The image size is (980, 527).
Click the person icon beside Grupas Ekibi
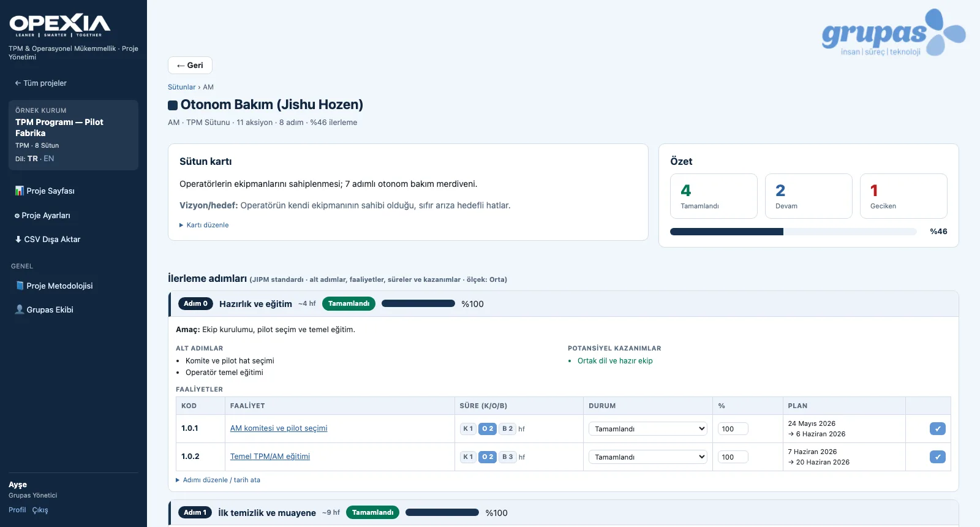click(x=20, y=309)
